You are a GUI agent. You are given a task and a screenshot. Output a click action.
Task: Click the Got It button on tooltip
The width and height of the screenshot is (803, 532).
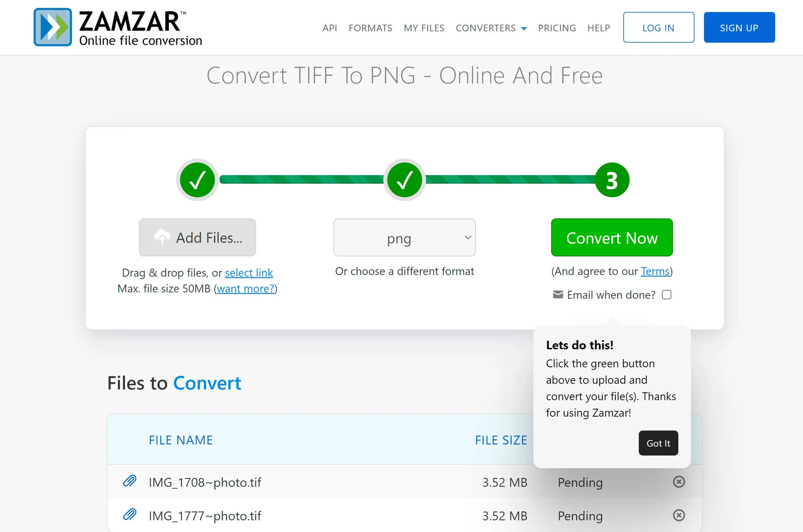[x=658, y=443]
